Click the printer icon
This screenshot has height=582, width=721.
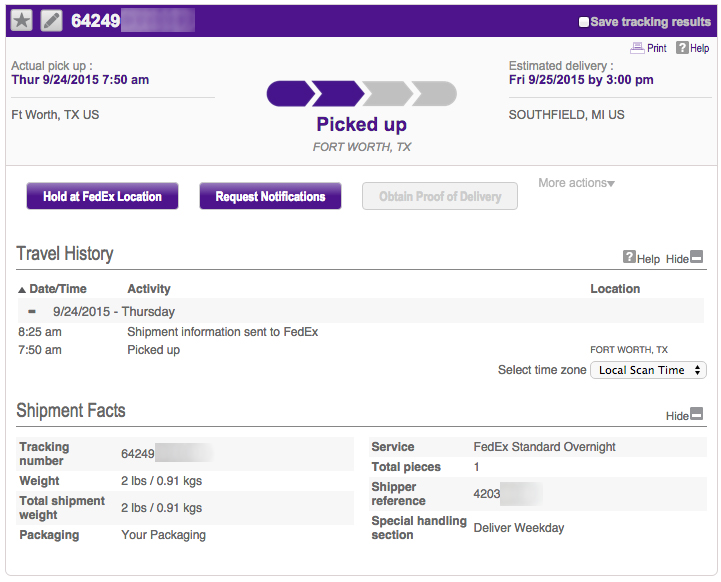(636, 48)
